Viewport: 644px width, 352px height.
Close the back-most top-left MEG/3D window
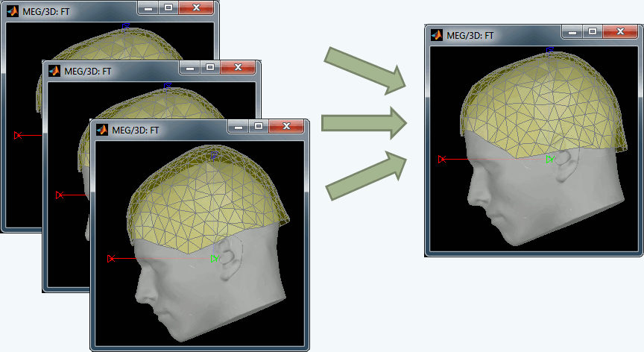[x=197, y=7]
